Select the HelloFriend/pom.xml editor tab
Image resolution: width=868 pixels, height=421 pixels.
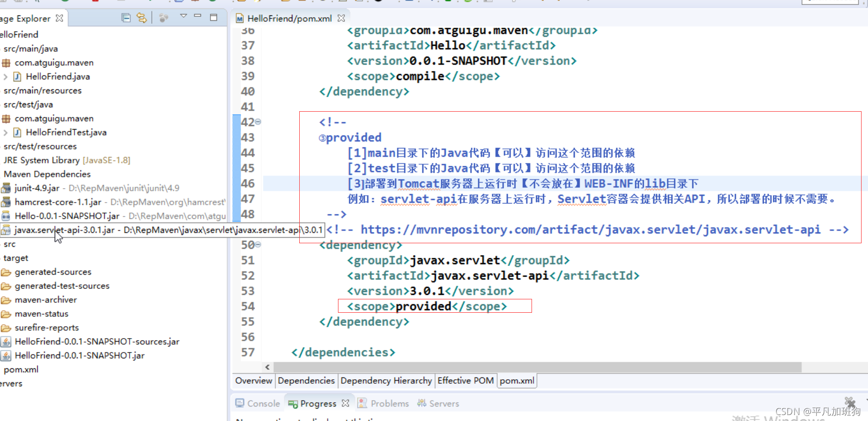tap(290, 18)
